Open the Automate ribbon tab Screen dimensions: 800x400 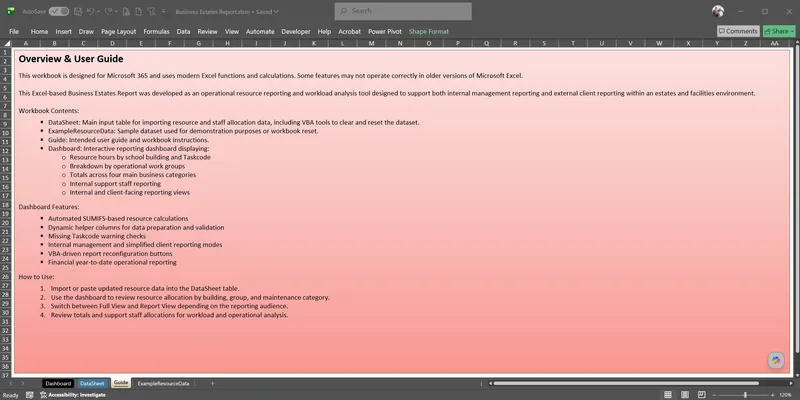click(x=260, y=32)
